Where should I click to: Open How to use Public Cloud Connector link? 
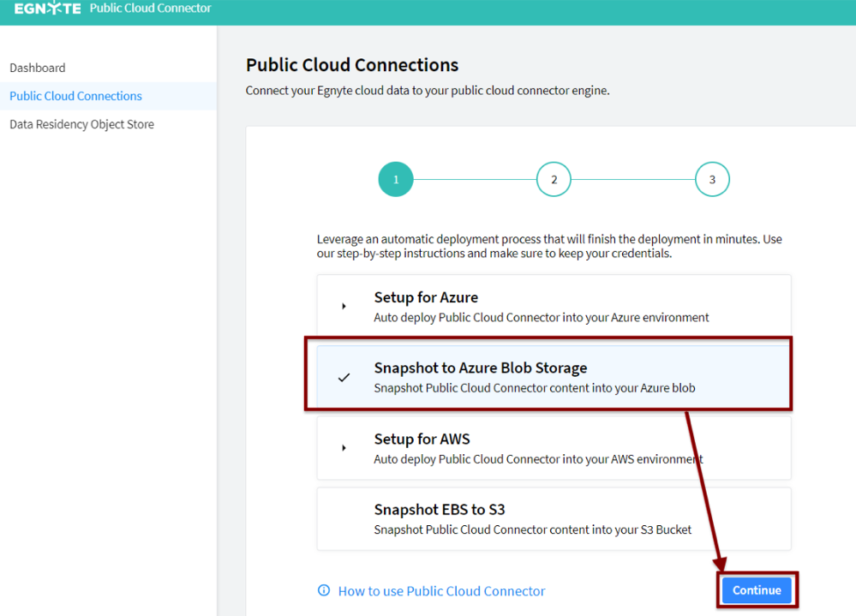(x=441, y=591)
